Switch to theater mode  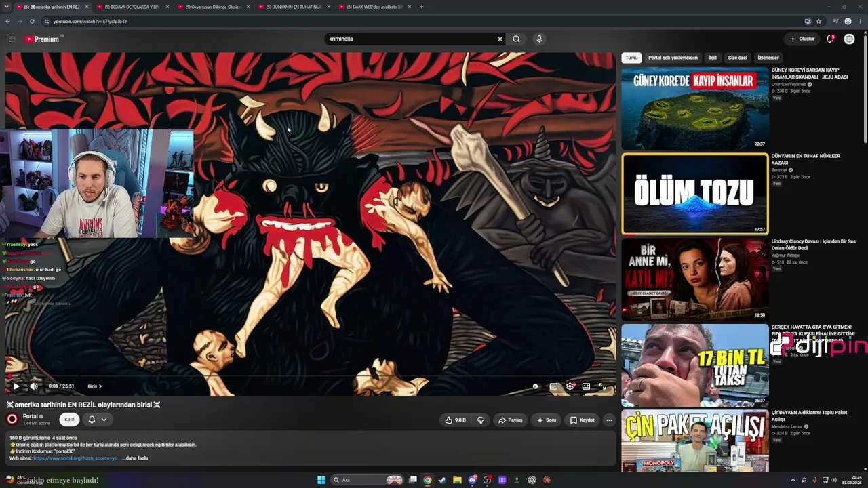(x=586, y=386)
